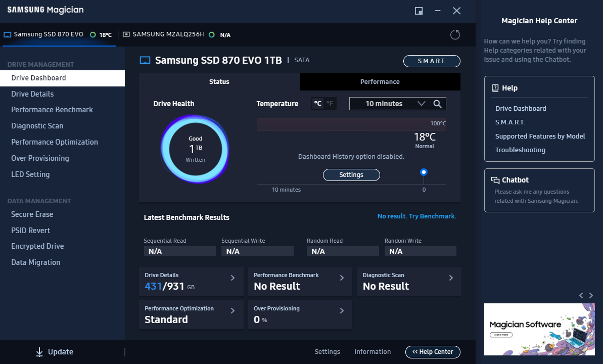Click the Drive Health ring indicator
This screenshot has width=603, height=364.
(195, 149)
